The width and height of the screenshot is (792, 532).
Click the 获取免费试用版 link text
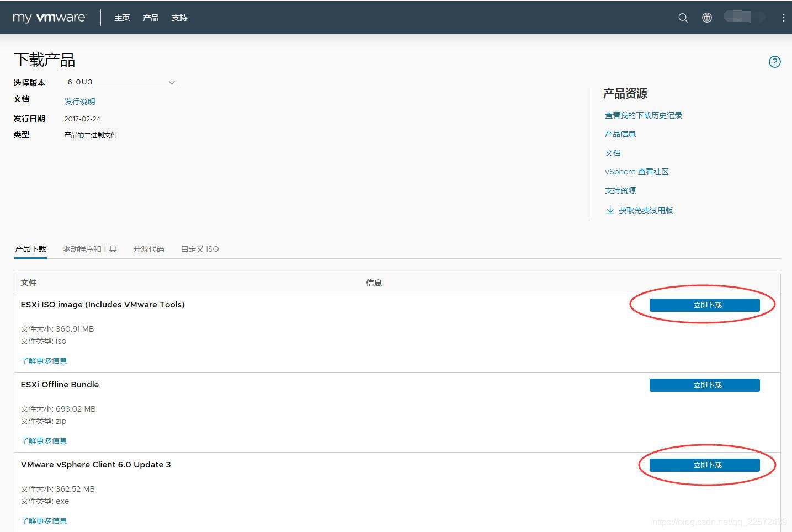[x=646, y=210]
